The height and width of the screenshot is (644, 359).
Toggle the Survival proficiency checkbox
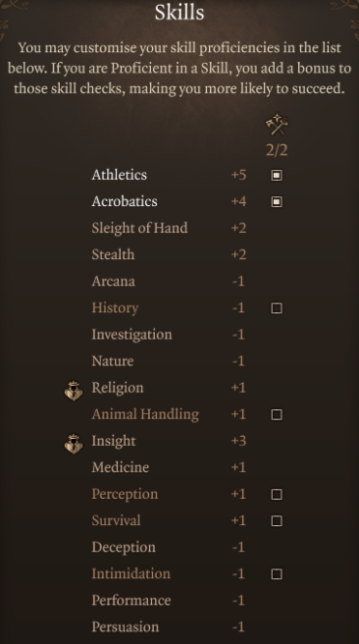pos(277,520)
